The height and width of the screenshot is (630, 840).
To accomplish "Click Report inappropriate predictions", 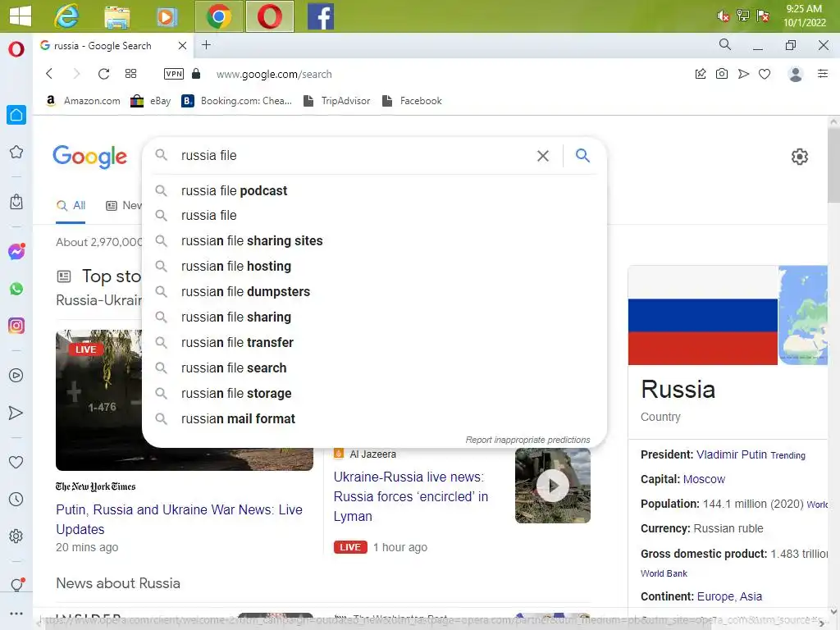I will [x=527, y=440].
